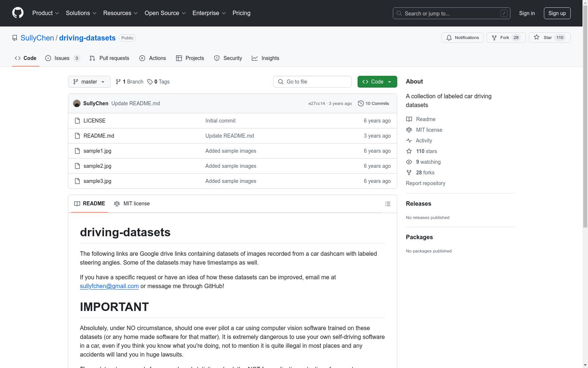This screenshot has width=588, height=368.
Task: Open the Projects tab
Action: pyautogui.click(x=190, y=58)
